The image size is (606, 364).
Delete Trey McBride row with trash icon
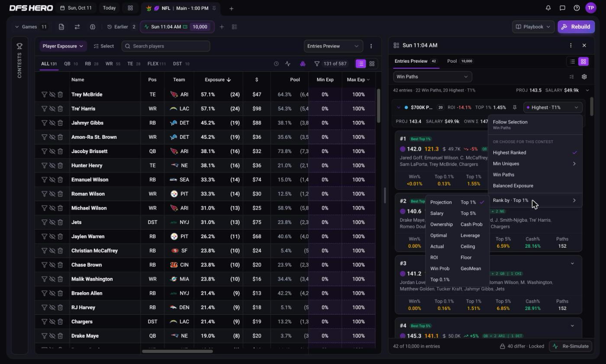[60, 94]
